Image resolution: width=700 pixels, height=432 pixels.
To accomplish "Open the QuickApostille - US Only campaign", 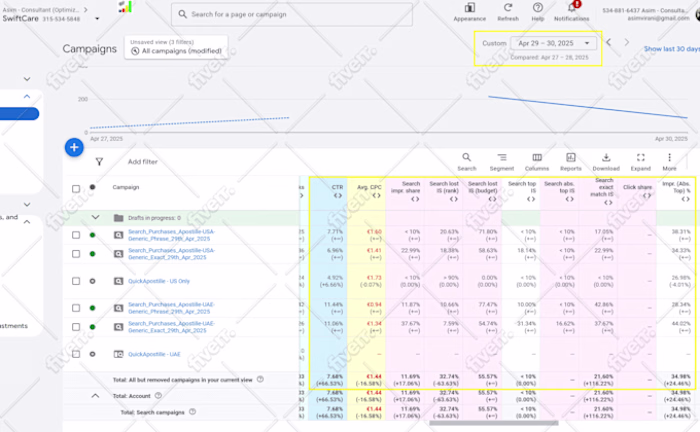I will [x=159, y=281].
